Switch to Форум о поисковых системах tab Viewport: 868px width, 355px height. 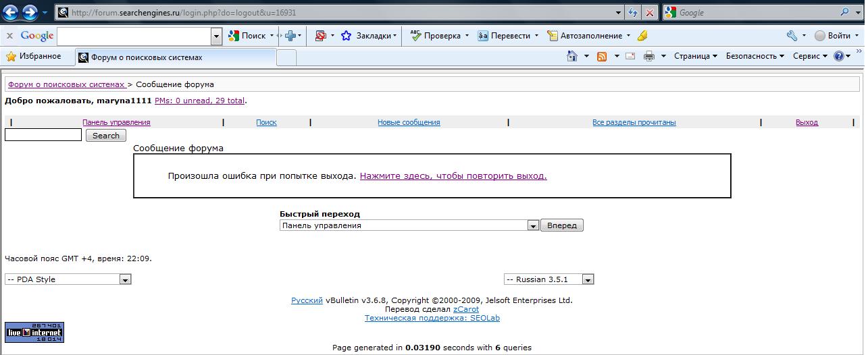(x=176, y=57)
